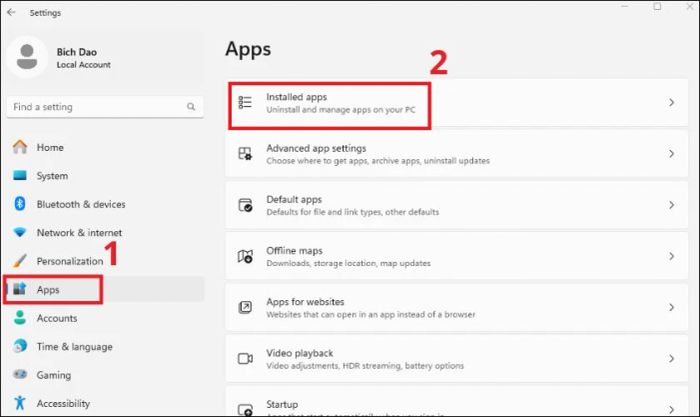
Task: Open Default apps page
Action: coord(457,205)
